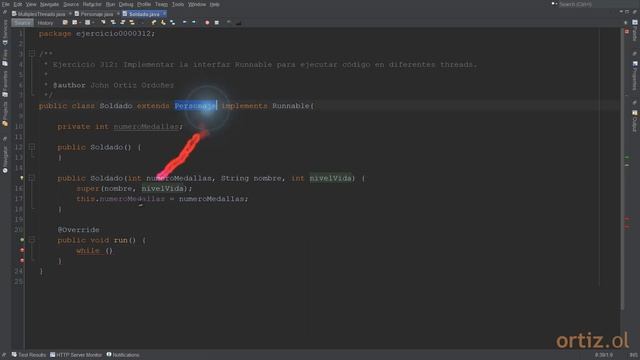This screenshot has width=640, height=360.
Task: Click the red Start Macro Recording icon
Action: tap(207, 22)
